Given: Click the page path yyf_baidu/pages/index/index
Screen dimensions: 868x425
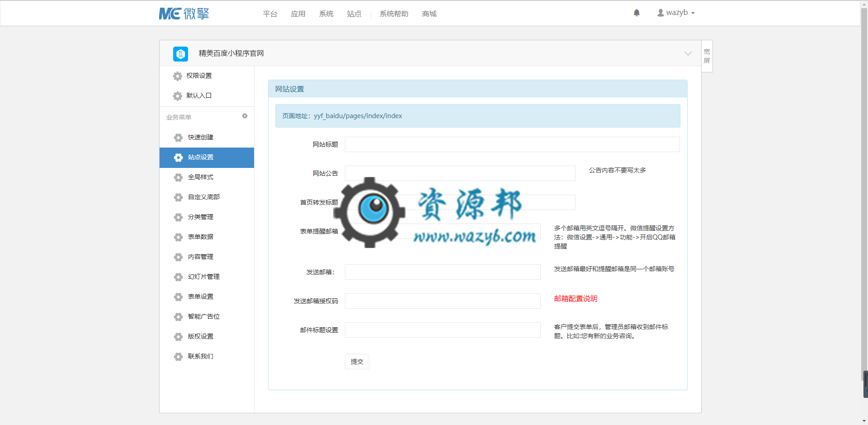Looking at the screenshot, I should (x=358, y=116).
